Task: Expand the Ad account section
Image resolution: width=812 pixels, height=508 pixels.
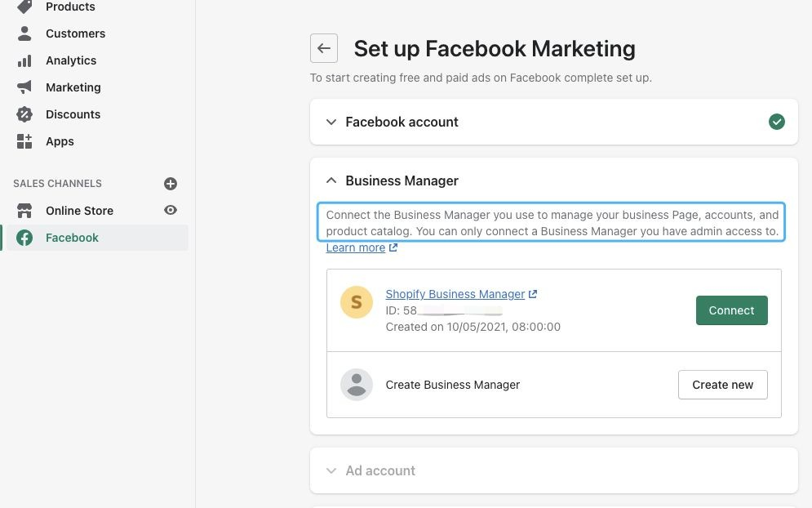Action: [331, 470]
